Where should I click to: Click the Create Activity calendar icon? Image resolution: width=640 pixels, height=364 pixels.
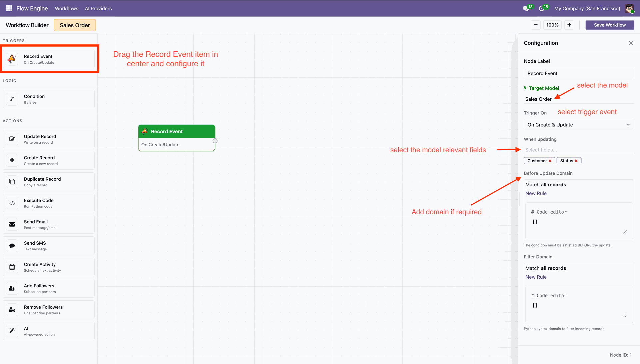pos(12,267)
